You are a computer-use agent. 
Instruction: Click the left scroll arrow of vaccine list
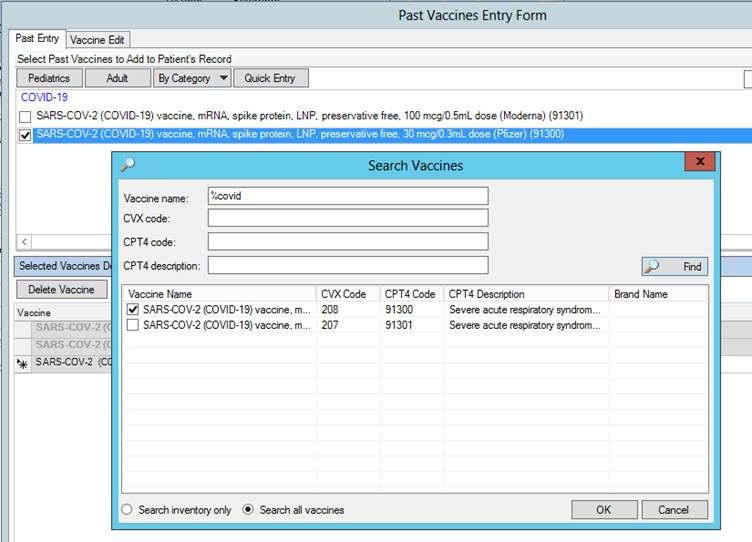pos(24,242)
